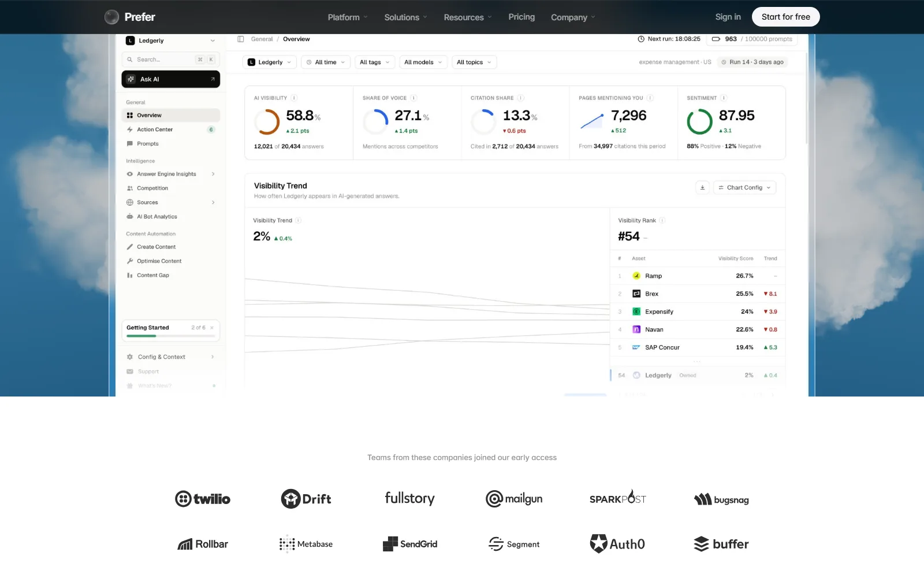Click the Sentiment info icon
This screenshot has width=924, height=578.
pyautogui.click(x=724, y=98)
